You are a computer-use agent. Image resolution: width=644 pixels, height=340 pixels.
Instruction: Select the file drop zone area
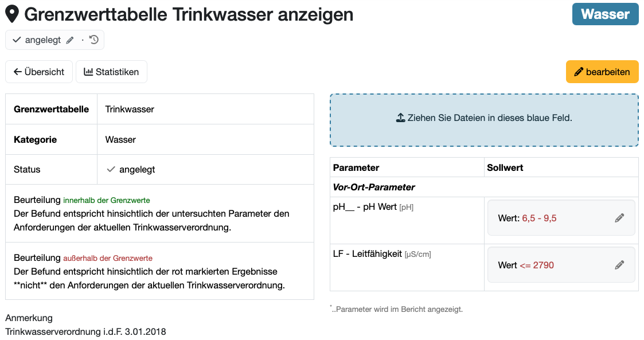pos(483,119)
